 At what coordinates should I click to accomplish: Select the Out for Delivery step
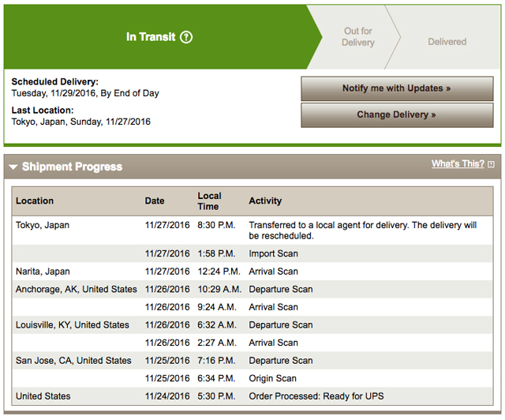tap(357, 37)
